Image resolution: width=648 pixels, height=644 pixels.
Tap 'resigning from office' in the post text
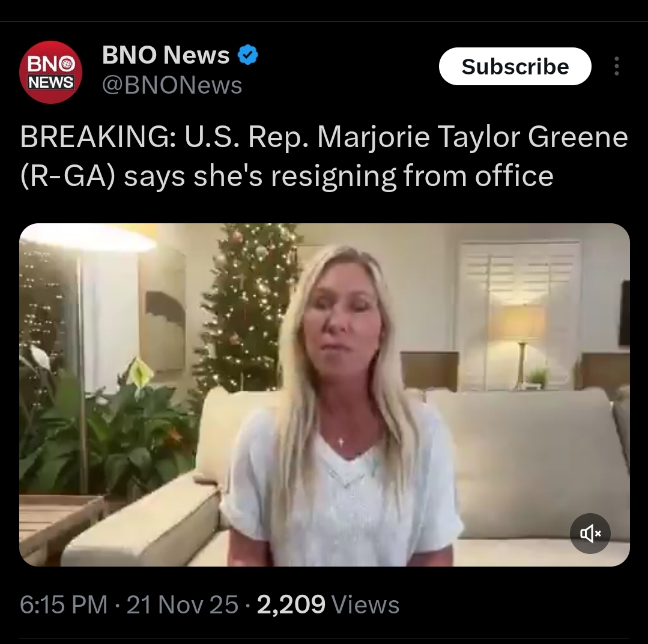[412, 176]
